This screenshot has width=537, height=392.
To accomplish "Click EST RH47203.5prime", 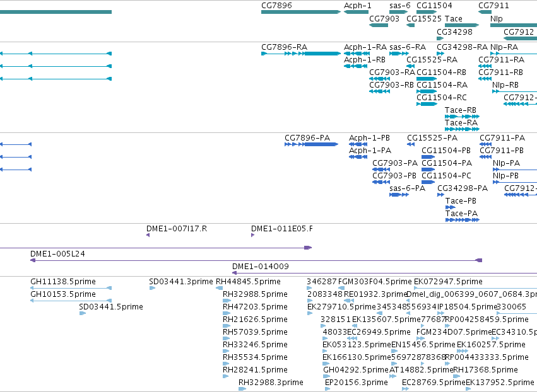I will coord(255,307).
